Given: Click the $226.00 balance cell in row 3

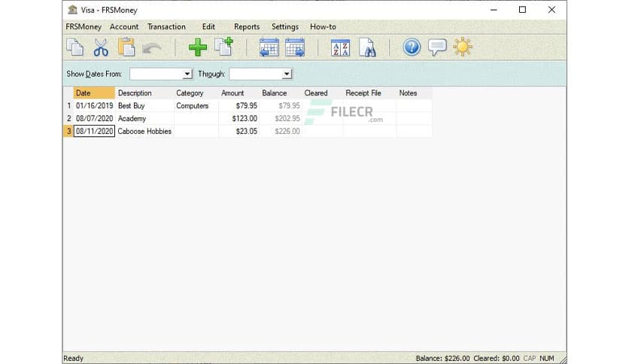Looking at the screenshot, I should click(x=281, y=131).
